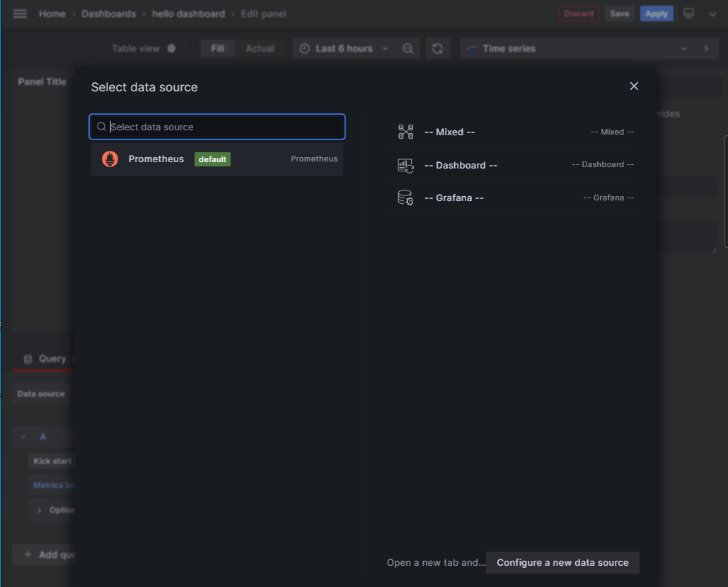Viewport: 728px width, 587px height.
Task: Toggle the Table view switch
Action: tap(175, 48)
